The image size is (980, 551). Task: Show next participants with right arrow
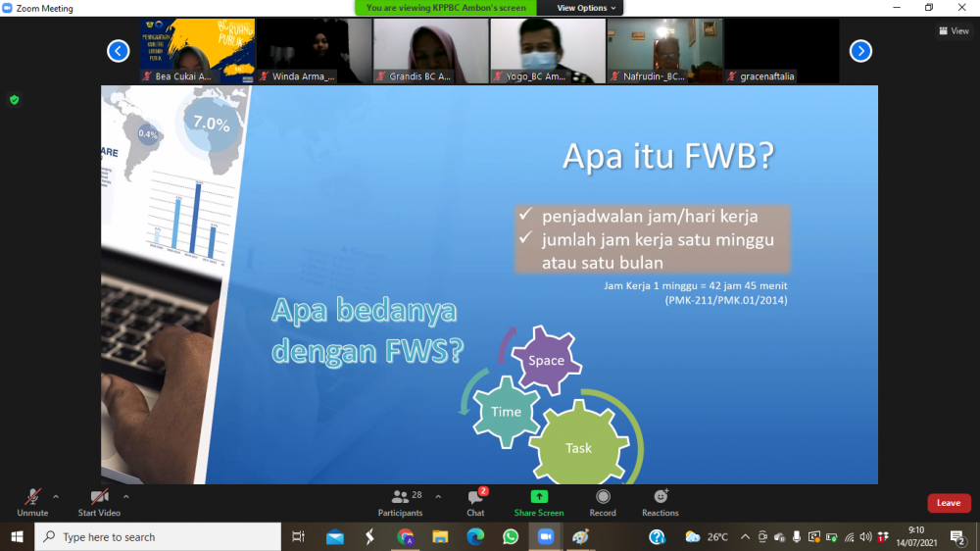(x=860, y=51)
